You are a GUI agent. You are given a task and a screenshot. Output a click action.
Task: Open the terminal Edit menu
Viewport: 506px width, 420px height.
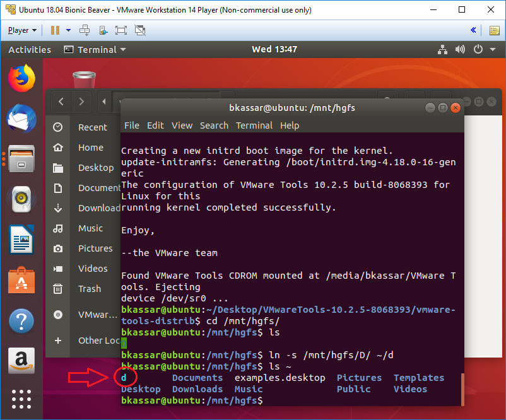tap(155, 125)
